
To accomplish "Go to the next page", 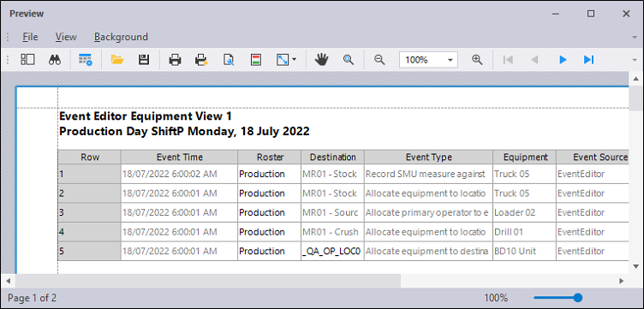I will click(563, 60).
